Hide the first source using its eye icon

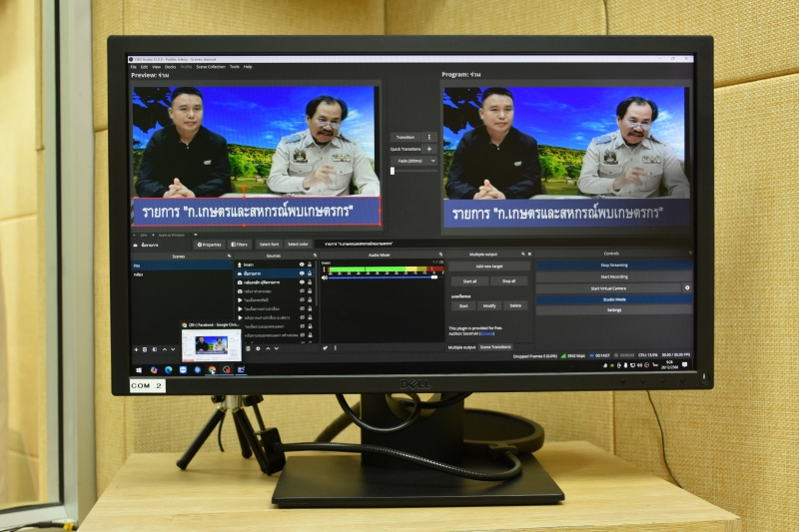point(303,265)
